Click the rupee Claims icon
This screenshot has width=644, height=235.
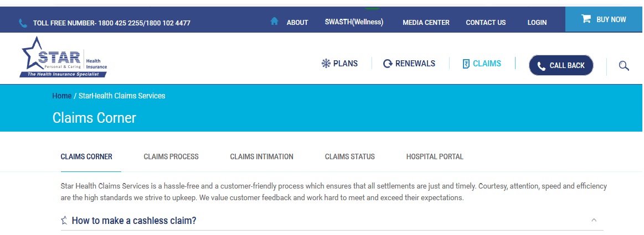(466, 64)
